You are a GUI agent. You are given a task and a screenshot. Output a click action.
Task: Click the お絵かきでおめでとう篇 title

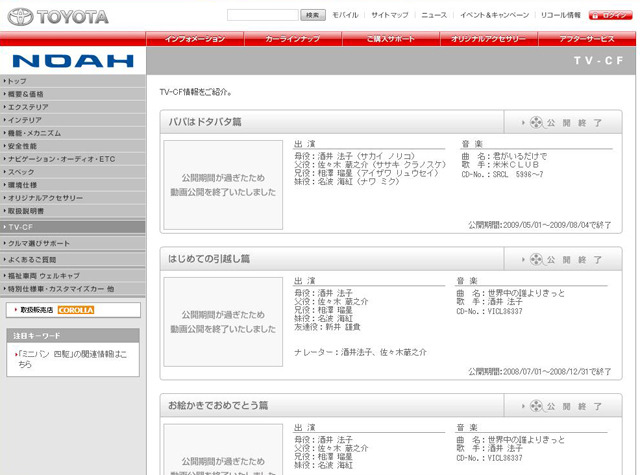point(218,406)
